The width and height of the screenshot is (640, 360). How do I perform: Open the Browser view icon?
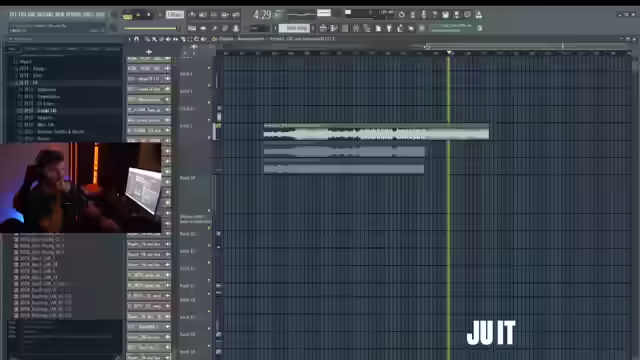tap(367, 28)
